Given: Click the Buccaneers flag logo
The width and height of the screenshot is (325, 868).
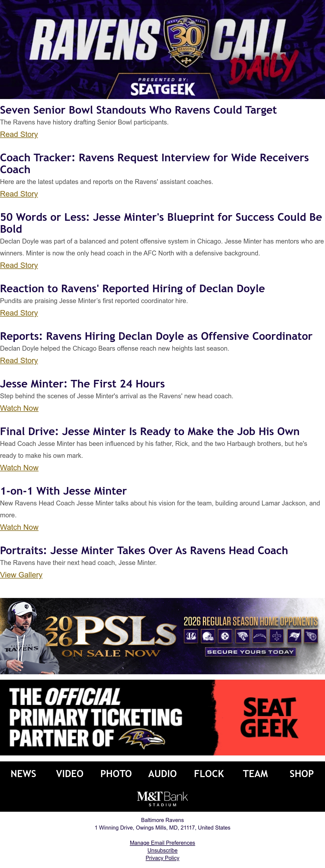Looking at the screenshot, I should point(294,636).
